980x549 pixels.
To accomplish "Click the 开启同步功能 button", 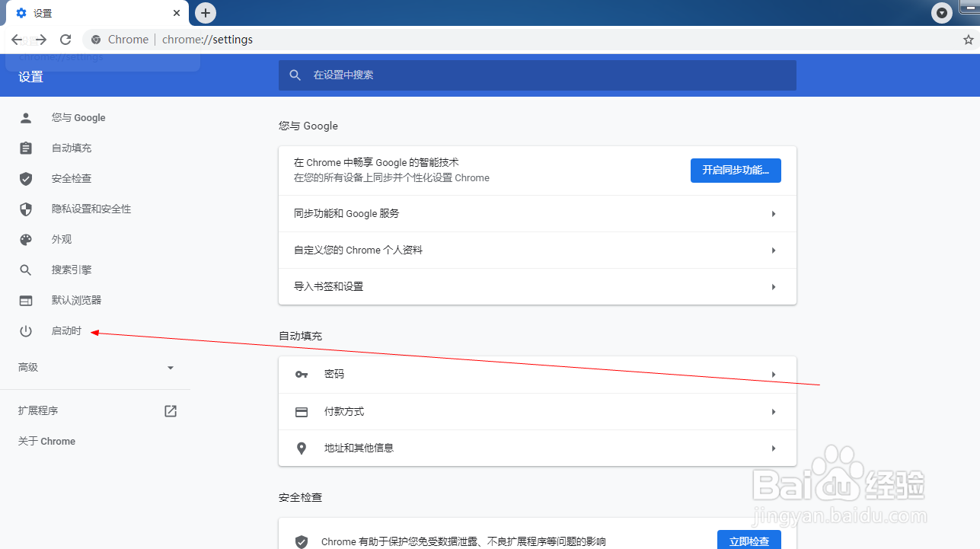I will pyautogui.click(x=736, y=171).
